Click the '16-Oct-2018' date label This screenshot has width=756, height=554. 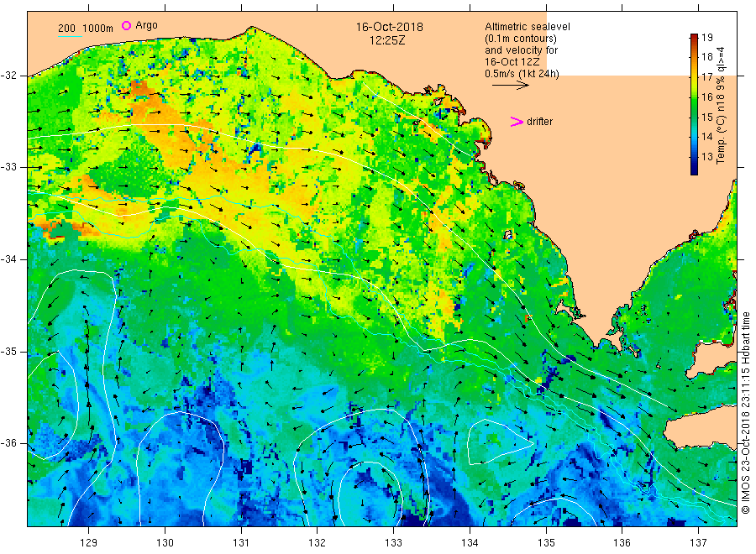pyautogui.click(x=389, y=27)
